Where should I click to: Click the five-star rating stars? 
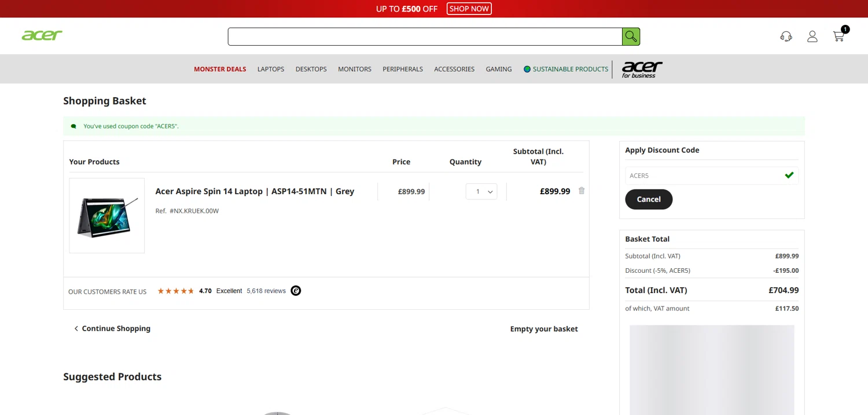click(176, 291)
